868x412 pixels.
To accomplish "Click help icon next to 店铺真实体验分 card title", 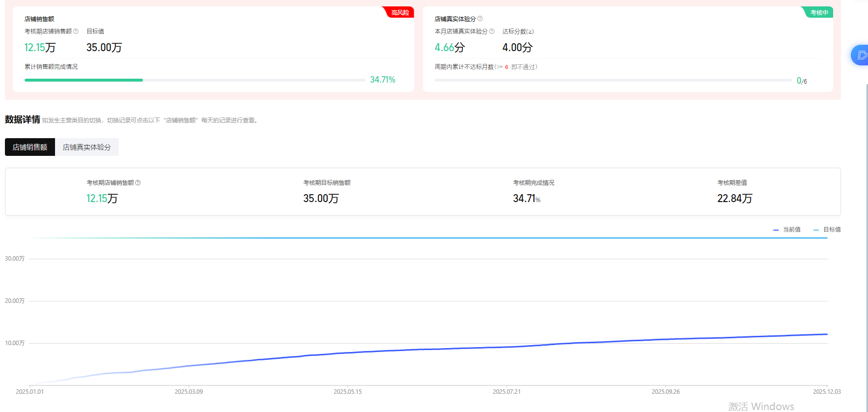I will pyautogui.click(x=480, y=19).
